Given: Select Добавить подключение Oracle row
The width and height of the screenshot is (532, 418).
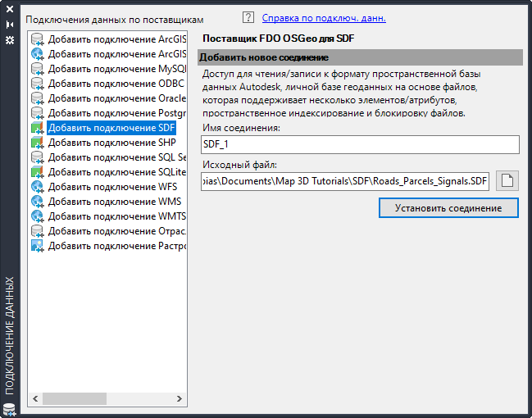Looking at the screenshot, I should (x=117, y=98).
